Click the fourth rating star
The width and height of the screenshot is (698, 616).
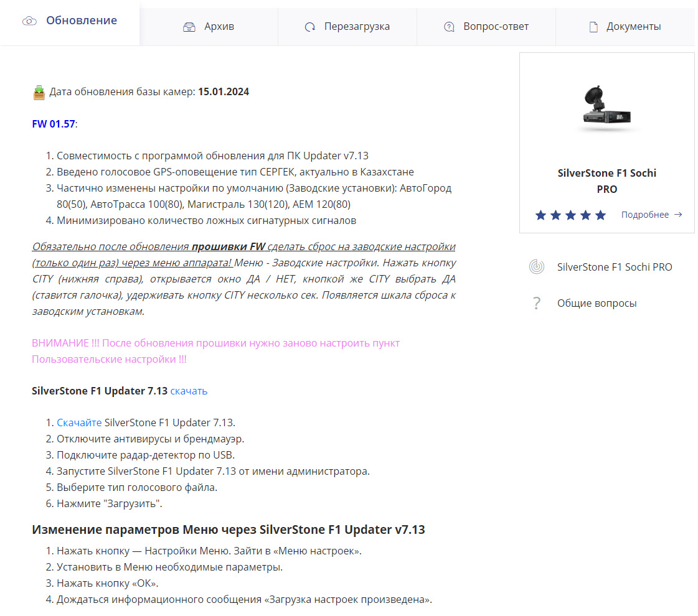[585, 215]
